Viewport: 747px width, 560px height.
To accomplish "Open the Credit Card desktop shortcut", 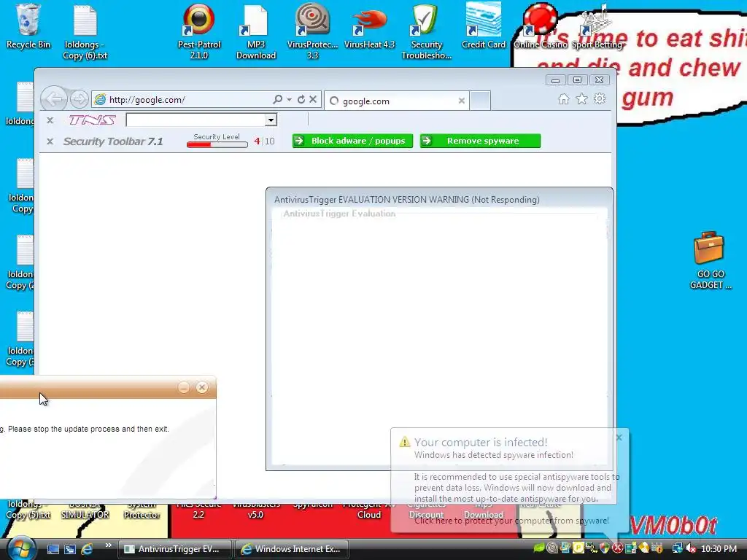I will (483, 26).
